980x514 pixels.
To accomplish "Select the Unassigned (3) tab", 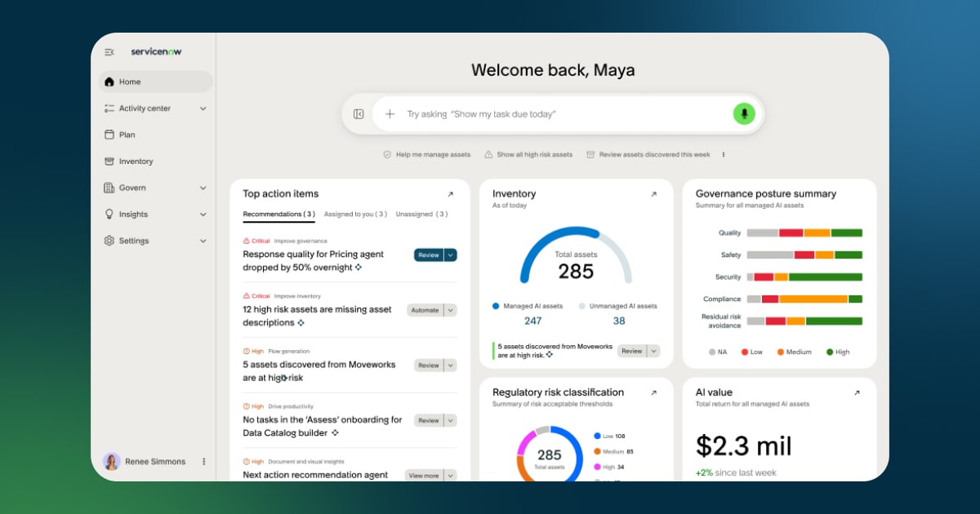I will (x=421, y=214).
